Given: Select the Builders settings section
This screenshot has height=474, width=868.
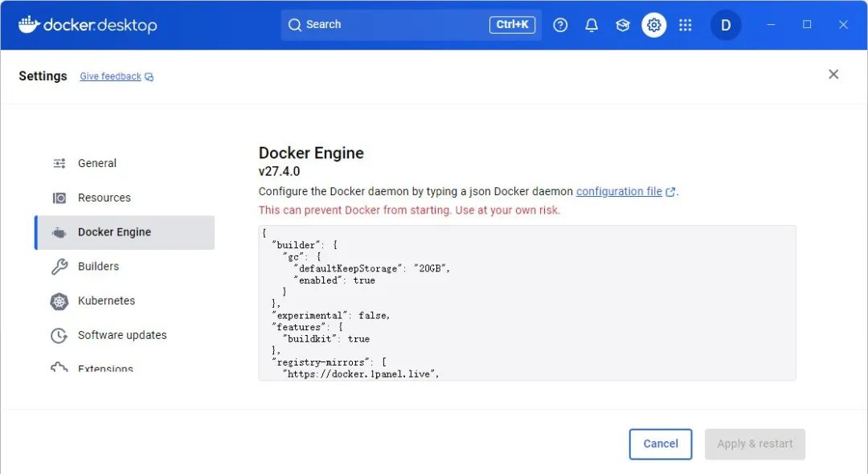Looking at the screenshot, I should click(x=125, y=267).
